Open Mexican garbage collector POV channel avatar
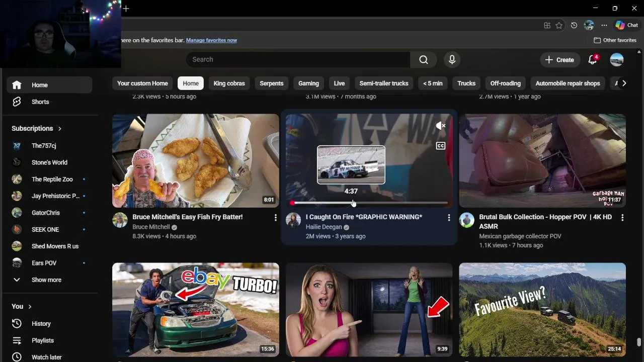Screen dimensions: 644x362 (467, 220)
